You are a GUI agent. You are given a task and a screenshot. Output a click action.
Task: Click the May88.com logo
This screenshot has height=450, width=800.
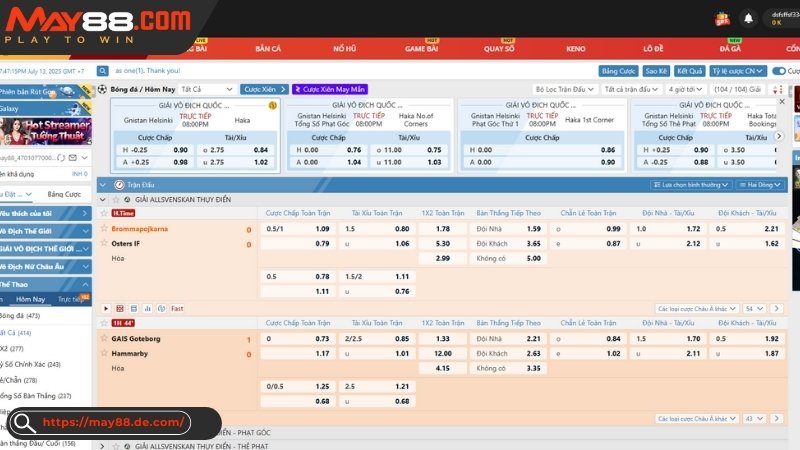pos(97,26)
